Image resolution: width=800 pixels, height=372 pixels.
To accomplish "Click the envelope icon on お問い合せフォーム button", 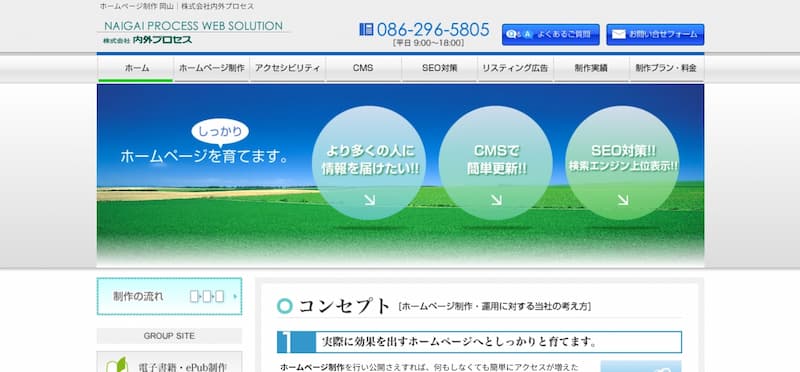I will [x=618, y=34].
